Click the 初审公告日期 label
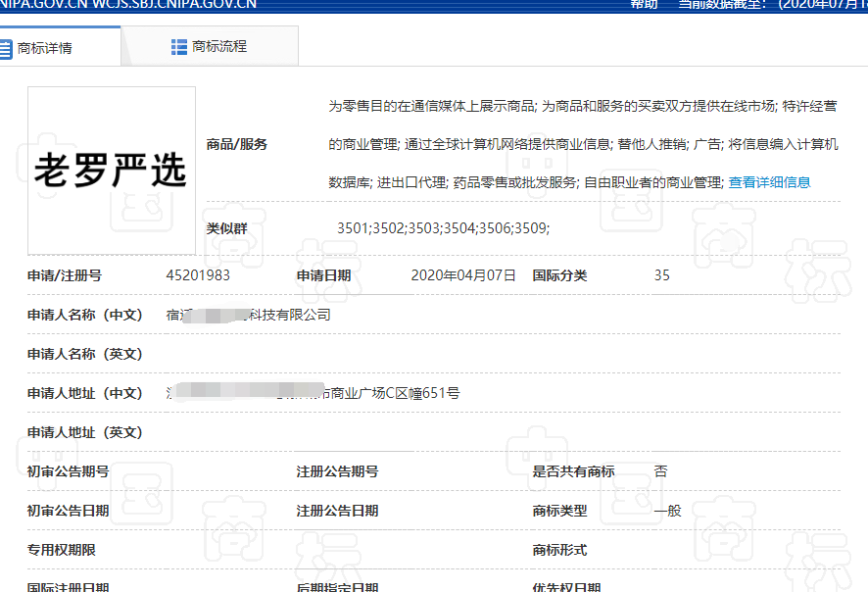Viewport: 868px width, 592px height. click(69, 512)
